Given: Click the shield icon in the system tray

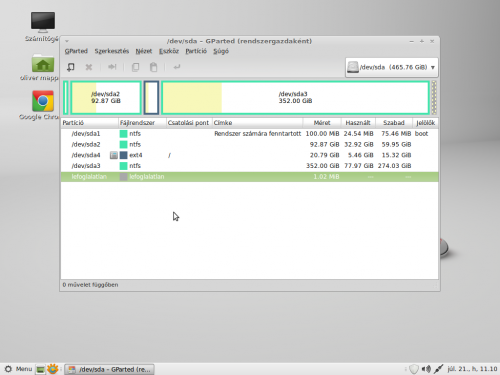Looking at the screenshot, I should [x=414, y=369].
